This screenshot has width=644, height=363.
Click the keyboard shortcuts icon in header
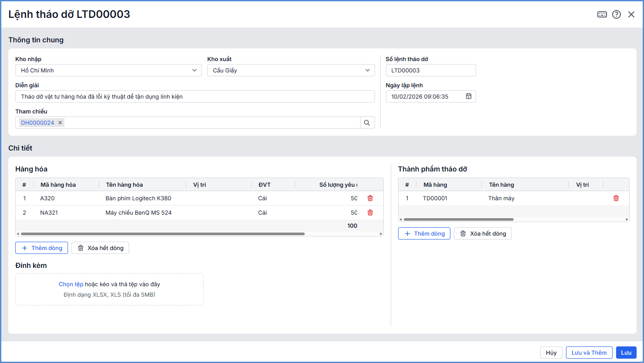pos(602,14)
